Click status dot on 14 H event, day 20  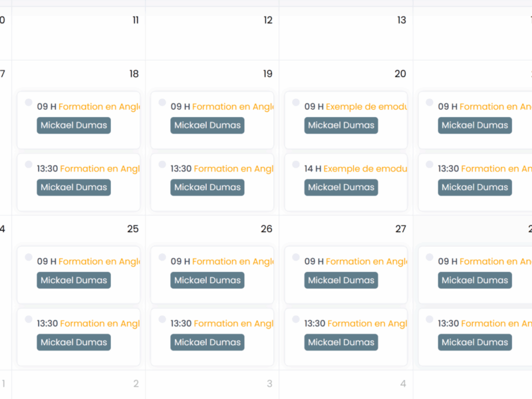click(x=296, y=164)
